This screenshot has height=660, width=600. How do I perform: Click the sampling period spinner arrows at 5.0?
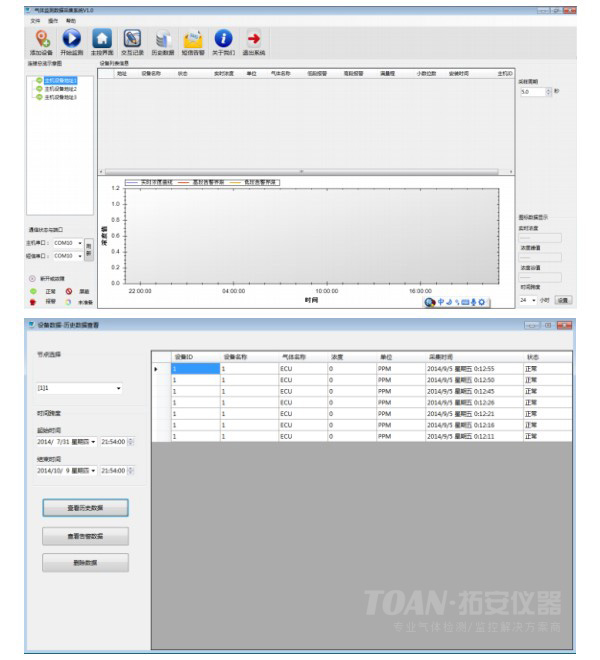(x=548, y=91)
